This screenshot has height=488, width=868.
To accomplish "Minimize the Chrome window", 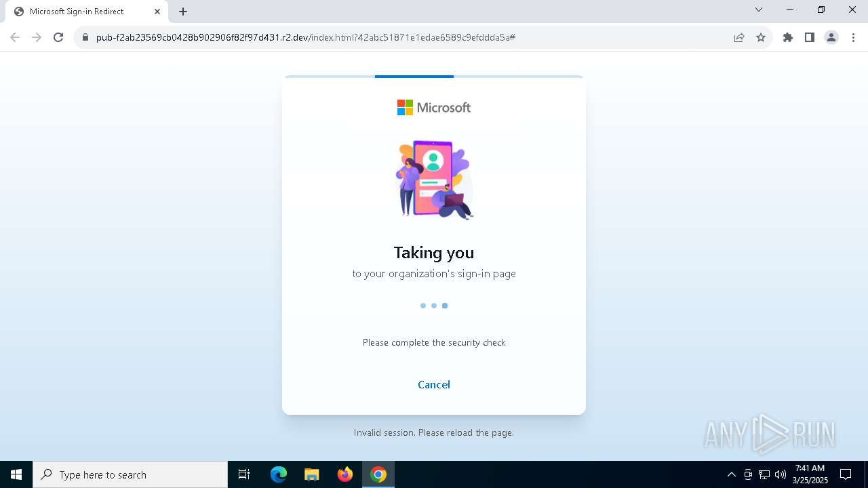I will tap(790, 9).
